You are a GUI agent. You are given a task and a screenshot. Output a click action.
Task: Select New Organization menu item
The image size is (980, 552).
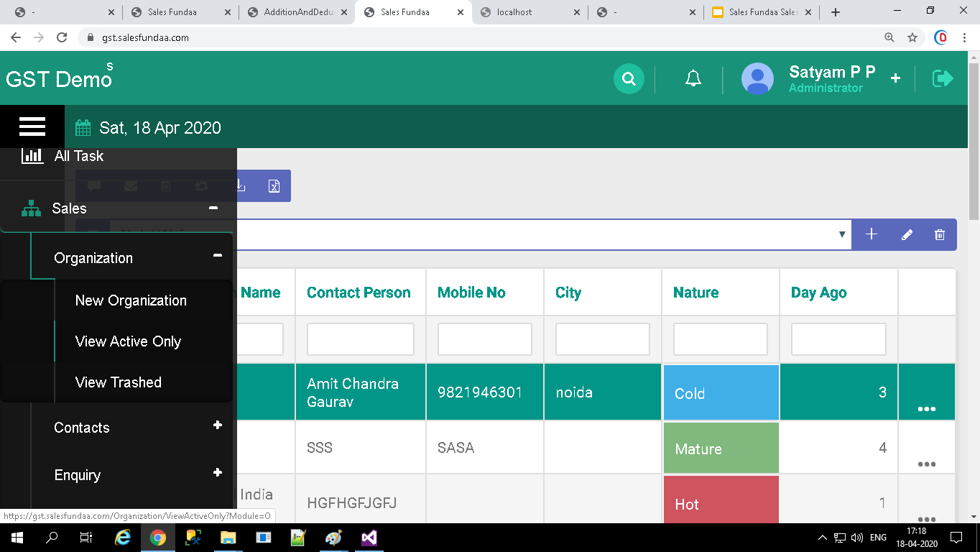(x=131, y=300)
